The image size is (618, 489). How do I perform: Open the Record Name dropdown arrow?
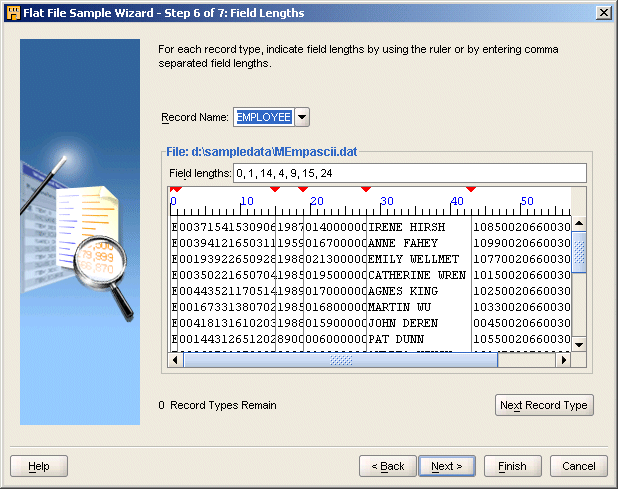(x=302, y=117)
